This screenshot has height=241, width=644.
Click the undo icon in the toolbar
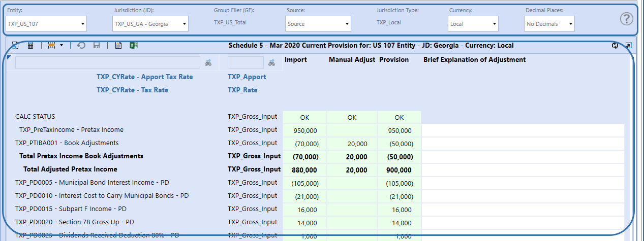(81, 46)
